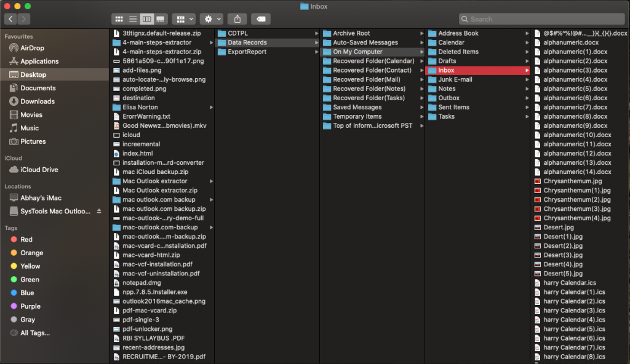
Task: Go forward with the forward arrow button
Action: [24, 19]
